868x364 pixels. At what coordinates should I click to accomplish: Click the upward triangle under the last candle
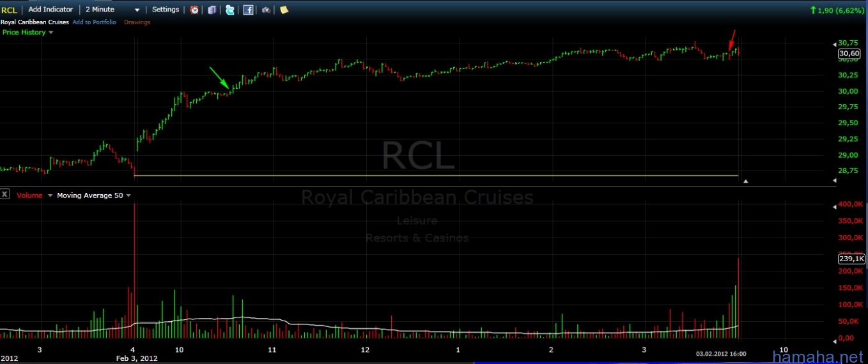pyautogui.click(x=745, y=181)
